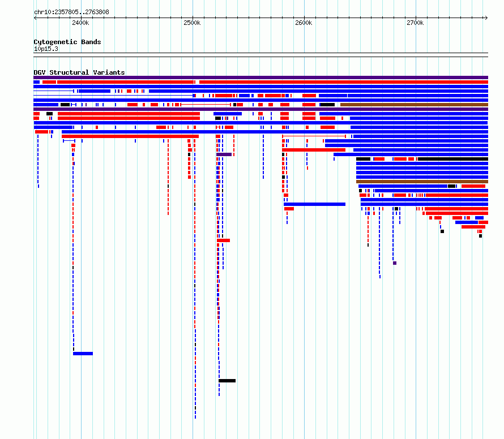Open the Cytogenetic Bands track title
Viewport: 504px width, 439px height.
click(67, 42)
